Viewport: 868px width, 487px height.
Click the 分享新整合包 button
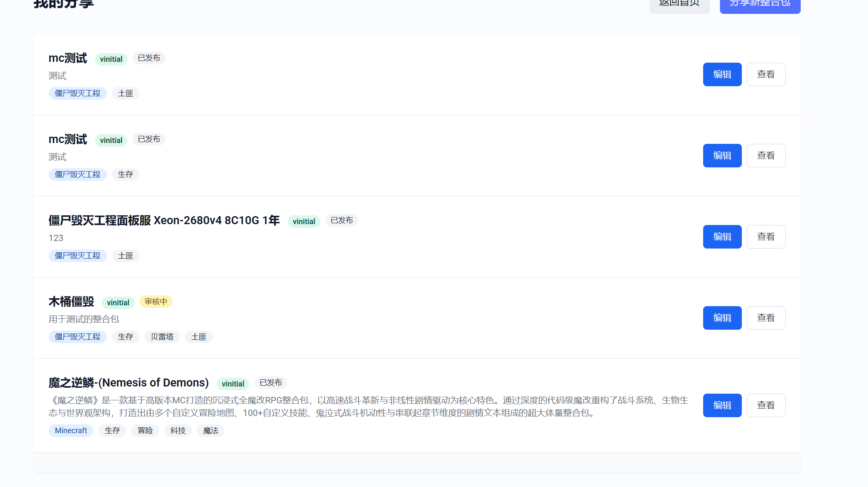coord(760,4)
